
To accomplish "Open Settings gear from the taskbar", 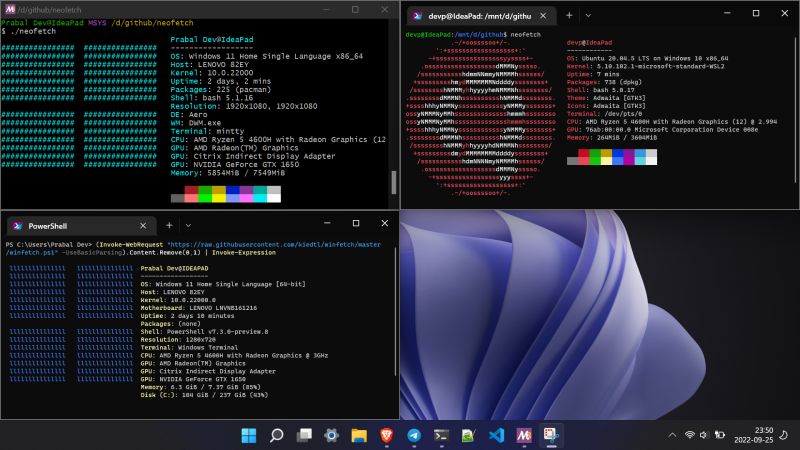I will (332, 435).
